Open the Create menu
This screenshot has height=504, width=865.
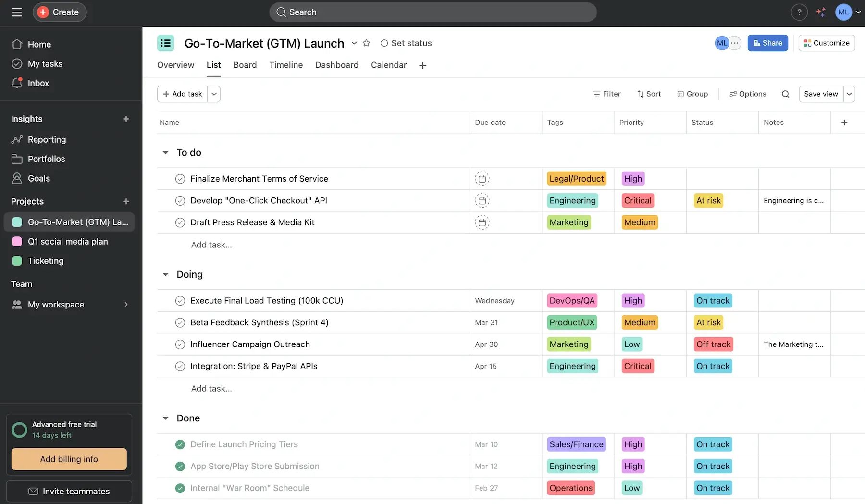click(59, 12)
